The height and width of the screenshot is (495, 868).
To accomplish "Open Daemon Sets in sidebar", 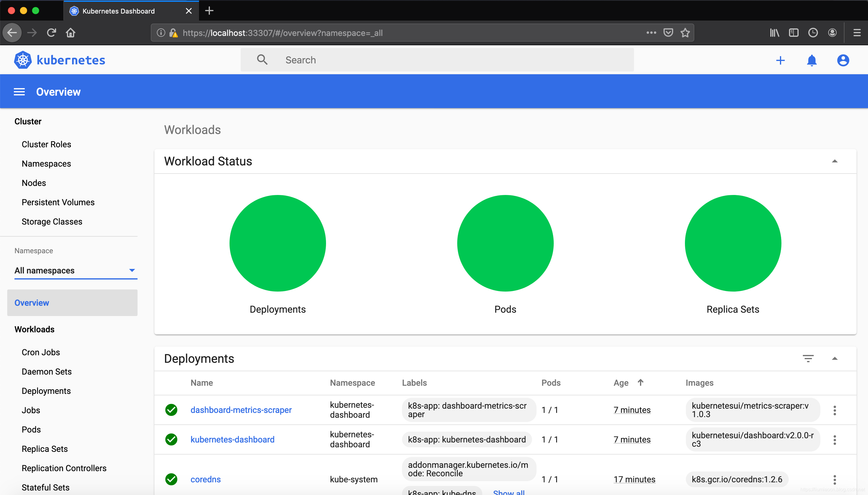I will [46, 372].
